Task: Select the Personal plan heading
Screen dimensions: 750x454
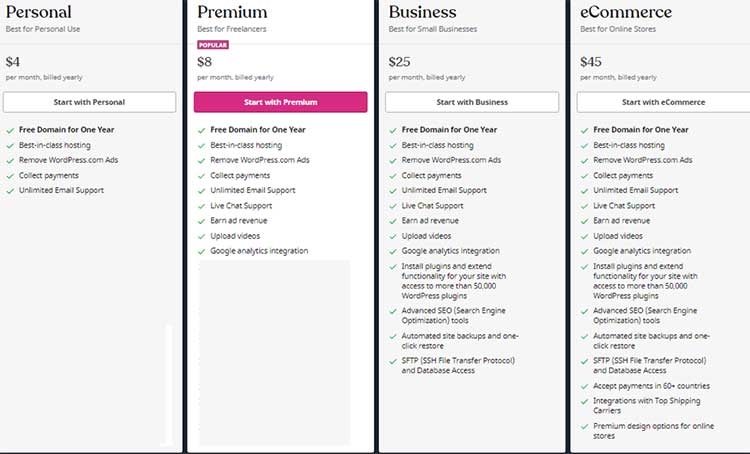Action: (x=38, y=12)
